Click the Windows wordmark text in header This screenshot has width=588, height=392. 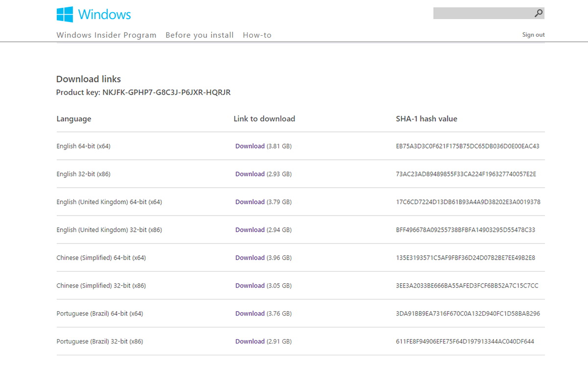click(x=104, y=14)
